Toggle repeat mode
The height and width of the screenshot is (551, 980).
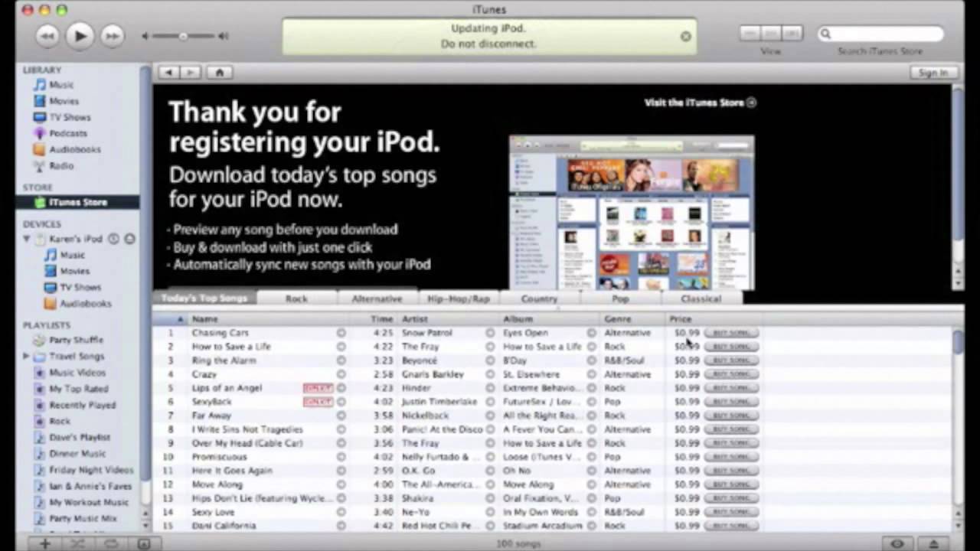point(111,543)
